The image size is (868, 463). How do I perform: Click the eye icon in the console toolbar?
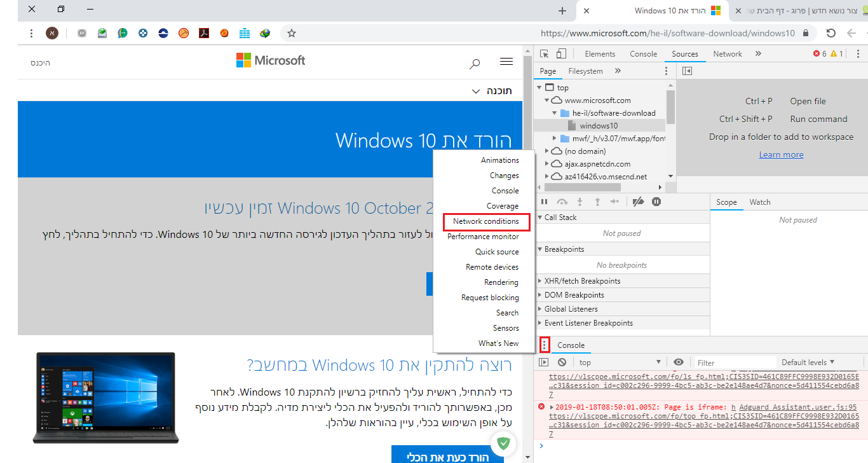coord(679,363)
